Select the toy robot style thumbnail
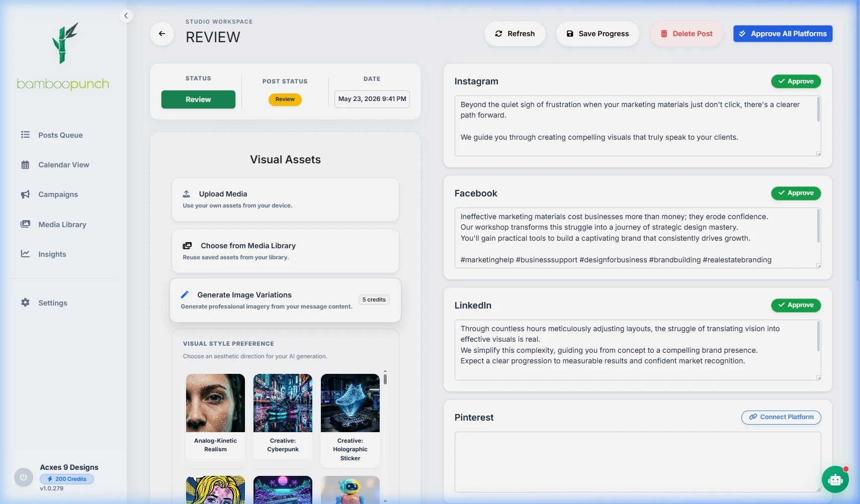860x504 pixels. pos(350,490)
